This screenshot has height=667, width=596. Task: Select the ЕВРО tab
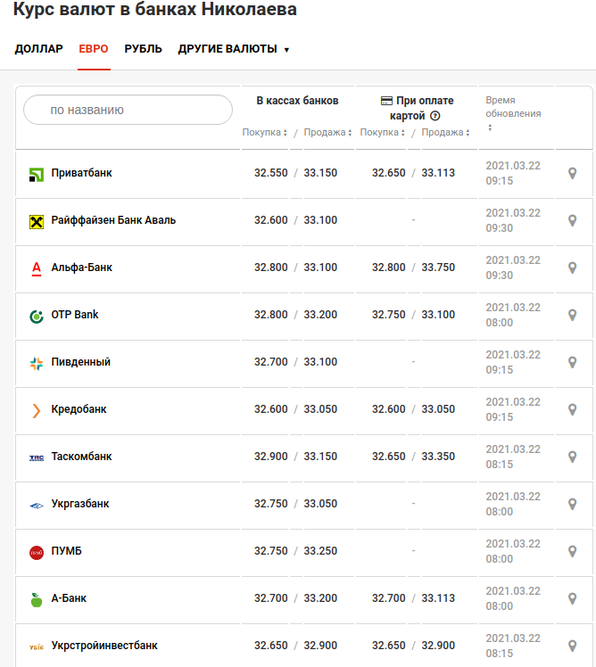94,49
